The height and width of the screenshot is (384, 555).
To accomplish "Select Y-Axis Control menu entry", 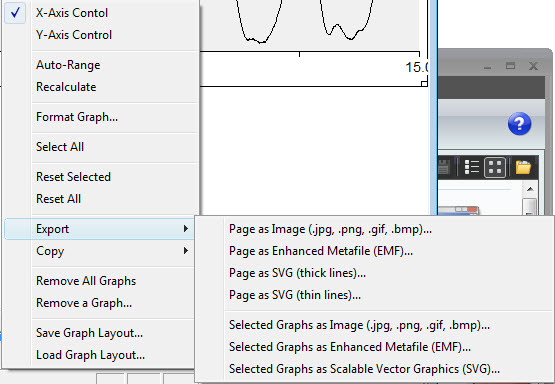I will point(101,35).
